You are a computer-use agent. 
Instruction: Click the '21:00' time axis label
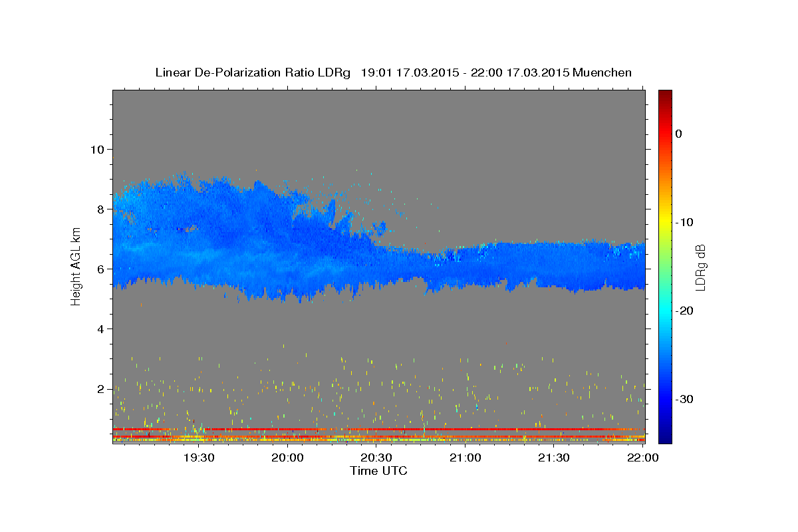click(x=465, y=458)
